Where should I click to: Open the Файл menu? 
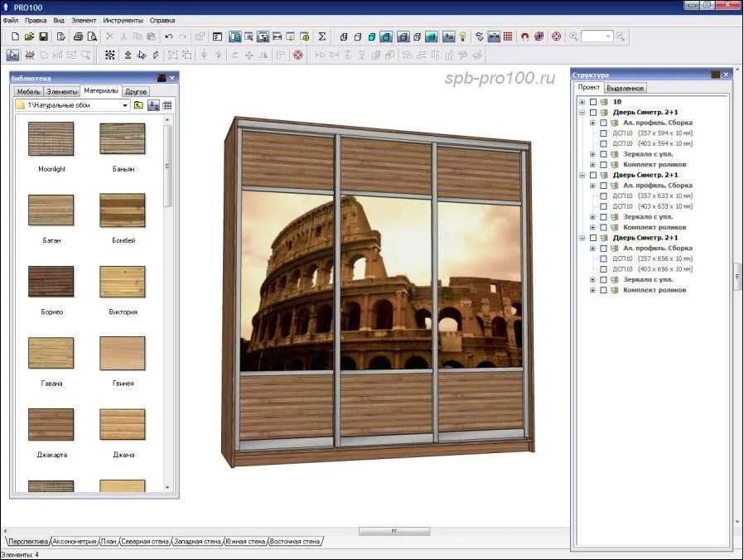coord(11,21)
